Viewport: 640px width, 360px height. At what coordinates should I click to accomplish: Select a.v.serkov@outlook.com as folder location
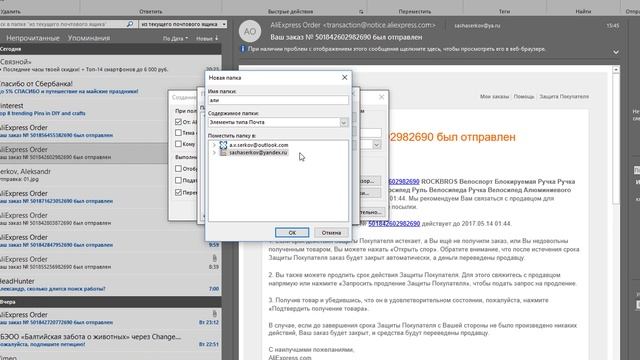point(258,145)
